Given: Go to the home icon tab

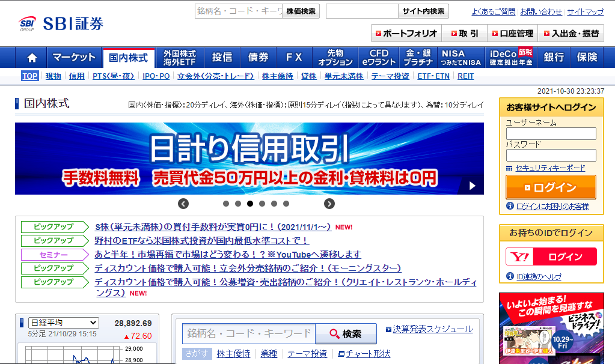Looking at the screenshot, I should [32, 58].
